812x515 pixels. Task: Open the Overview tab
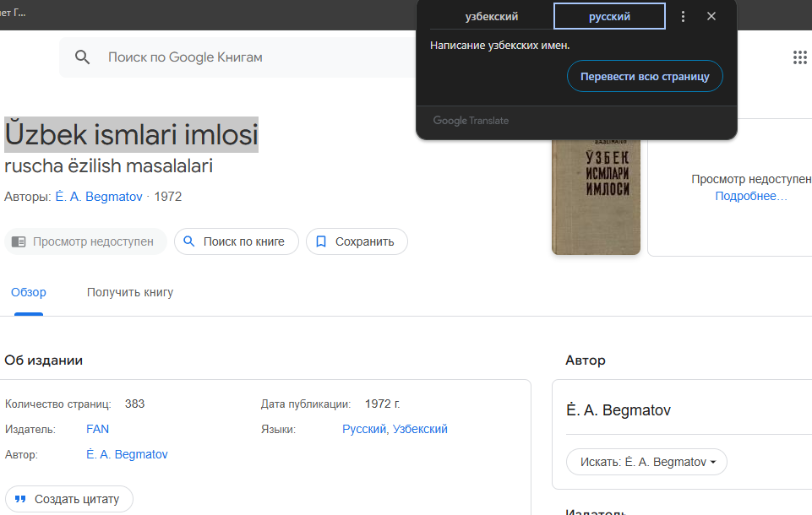(x=29, y=292)
